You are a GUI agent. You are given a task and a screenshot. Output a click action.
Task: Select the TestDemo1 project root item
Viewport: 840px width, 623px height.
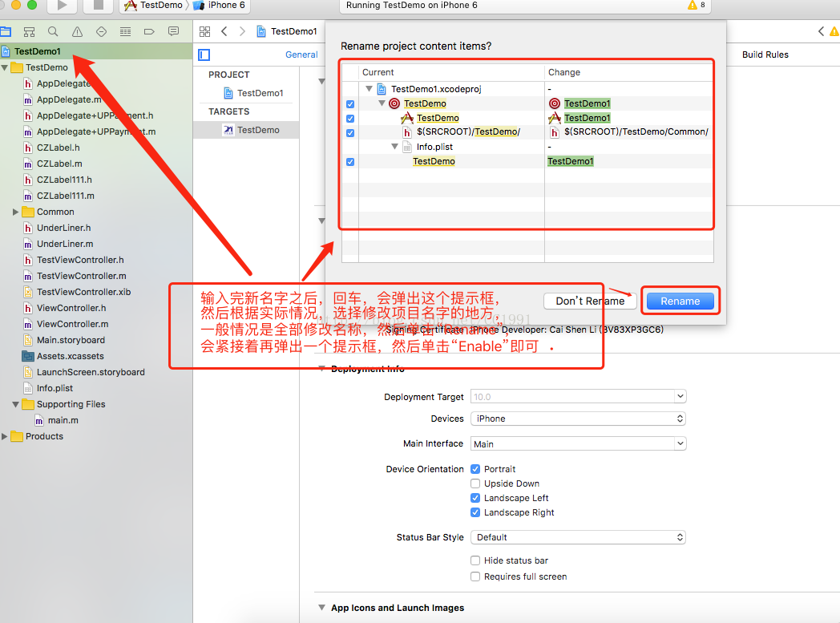coord(38,51)
